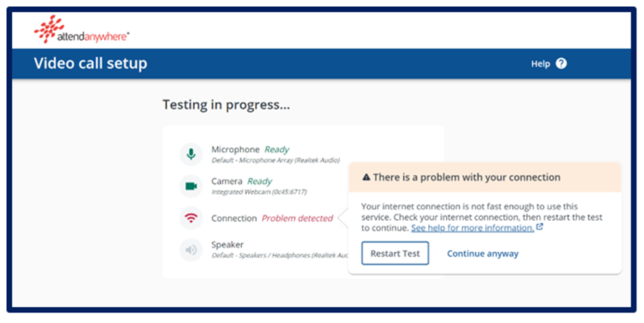Click the external link icon after help link

[540, 227]
